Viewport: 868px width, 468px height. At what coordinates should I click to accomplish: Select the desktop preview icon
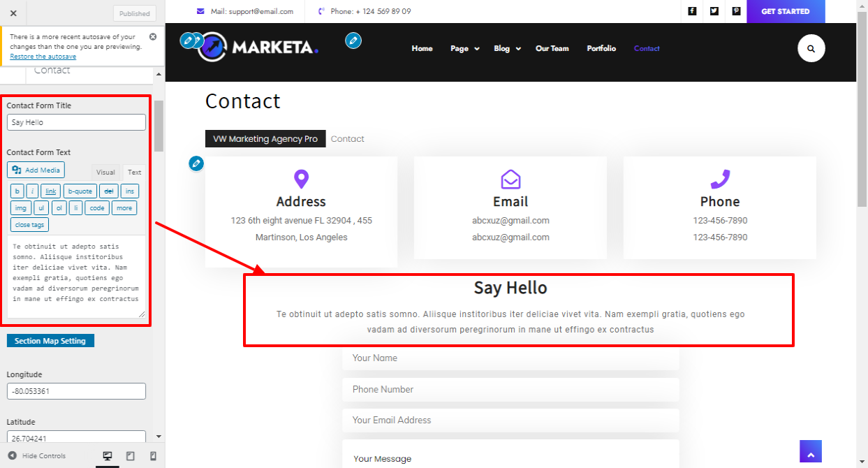click(x=108, y=456)
